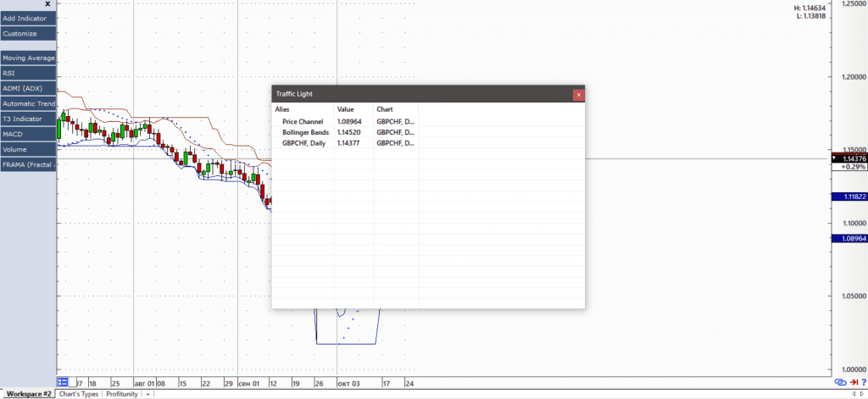The width and height of the screenshot is (868, 399).
Task: Add the MACD indicator
Action: pyautogui.click(x=28, y=134)
